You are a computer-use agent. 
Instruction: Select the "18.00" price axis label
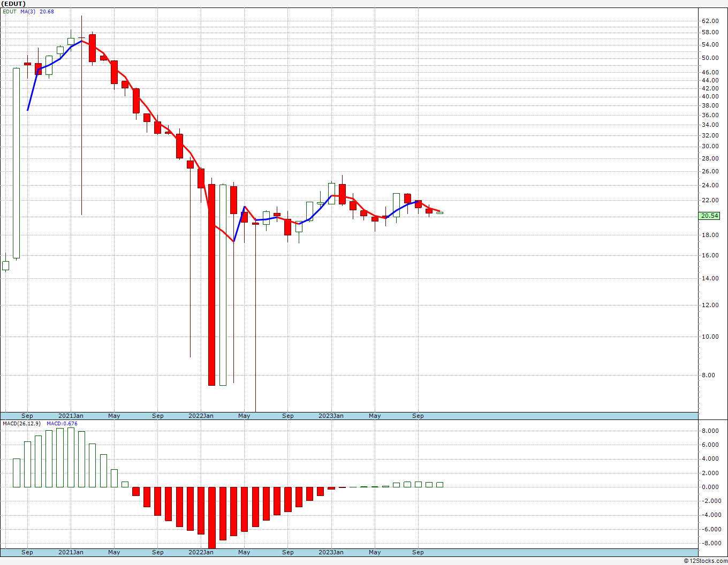(x=710, y=235)
